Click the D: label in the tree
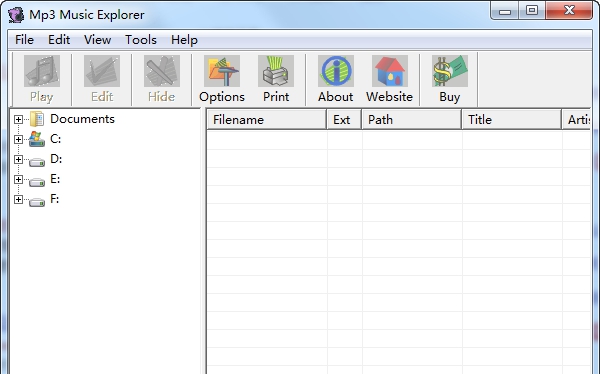The image size is (600, 374). click(56, 159)
